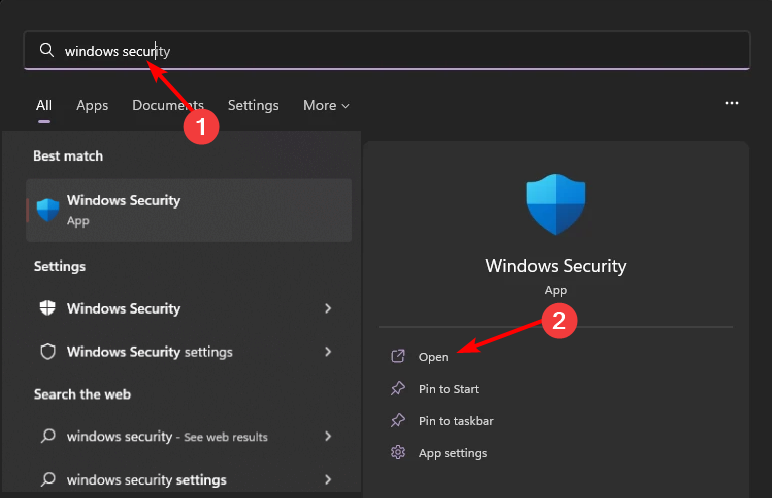
Task: Expand the Windows Security settings-group result arrow
Action: pyautogui.click(x=328, y=309)
